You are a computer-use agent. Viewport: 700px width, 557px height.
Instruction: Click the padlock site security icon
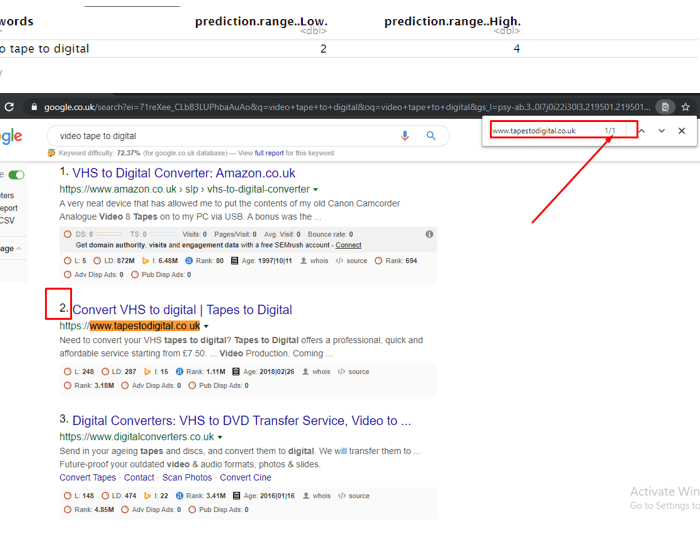34,107
